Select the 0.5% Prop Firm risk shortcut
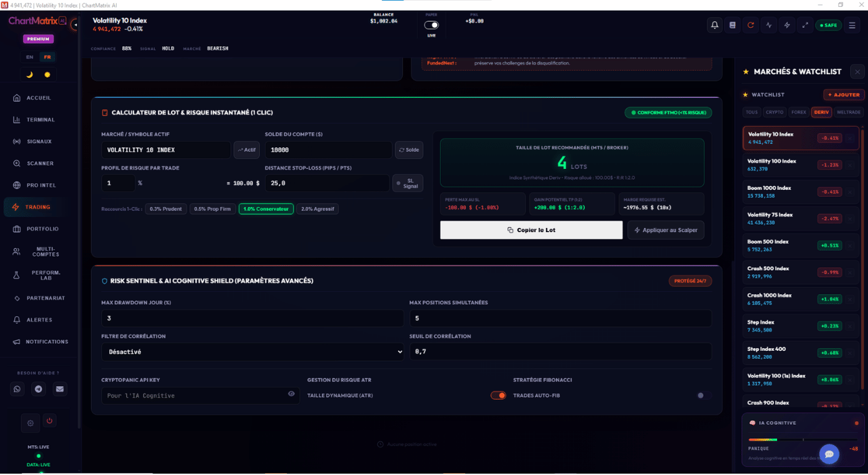The image size is (868, 475). pyautogui.click(x=213, y=209)
